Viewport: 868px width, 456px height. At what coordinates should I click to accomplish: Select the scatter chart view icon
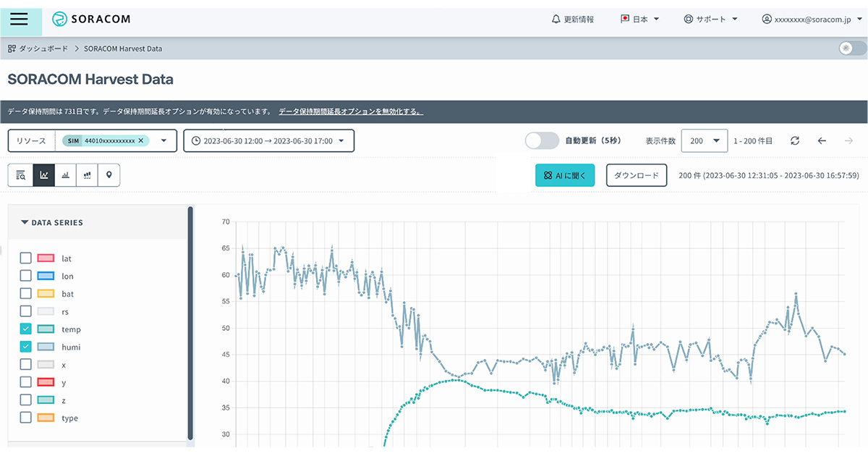click(x=87, y=174)
